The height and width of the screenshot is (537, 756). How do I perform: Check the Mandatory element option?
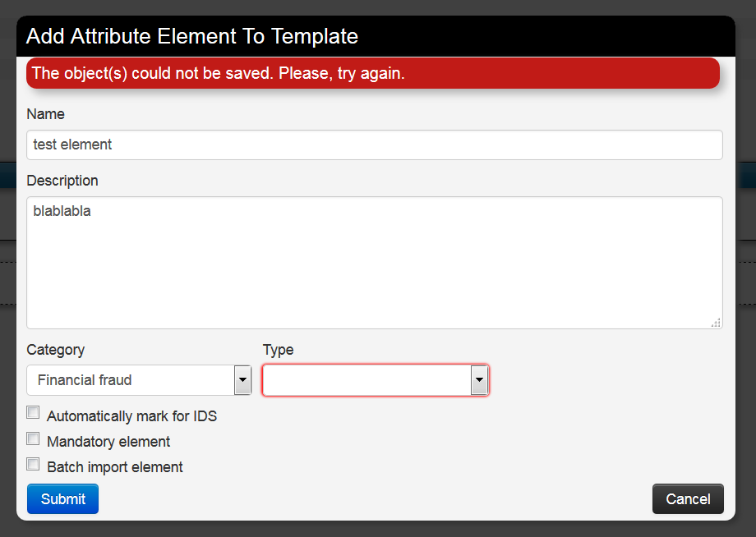pos(33,438)
